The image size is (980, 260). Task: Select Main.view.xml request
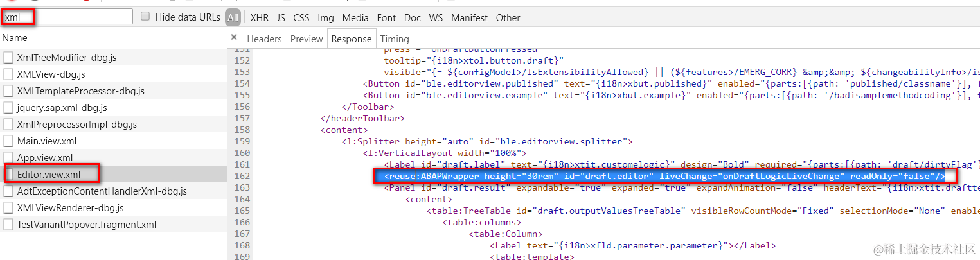(x=113, y=141)
